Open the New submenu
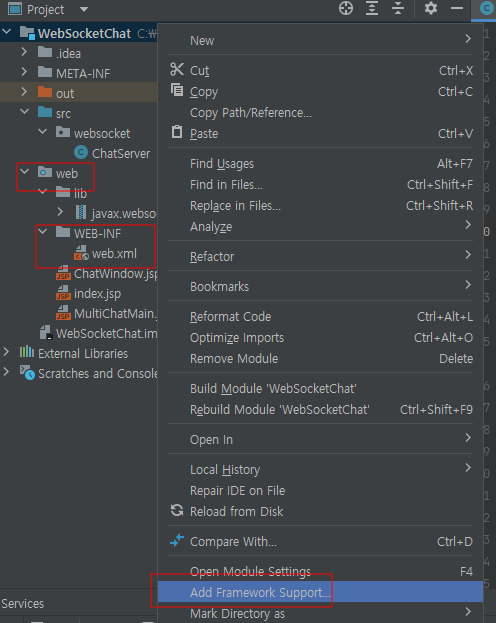This screenshot has height=623, width=496. point(320,41)
